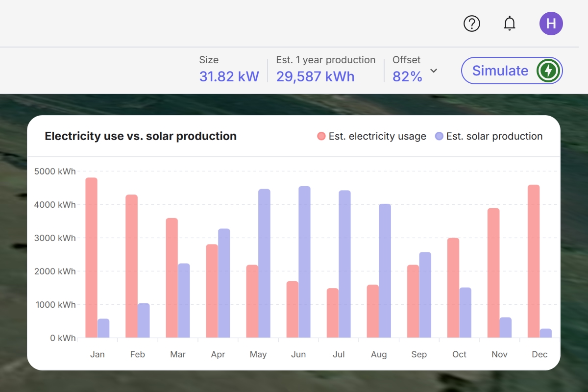This screenshot has height=392, width=588.
Task: Select the January electricity usage bar
Action: [91, 258]
